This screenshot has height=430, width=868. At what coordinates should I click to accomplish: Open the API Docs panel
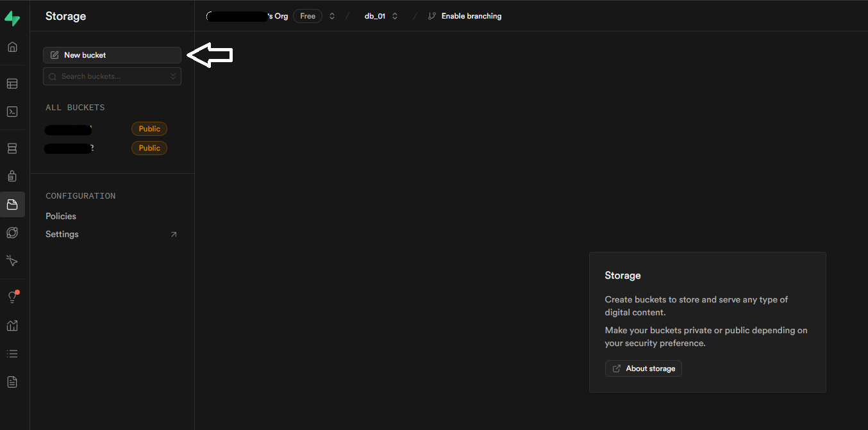pyautogui.click(x=12, y=381)
